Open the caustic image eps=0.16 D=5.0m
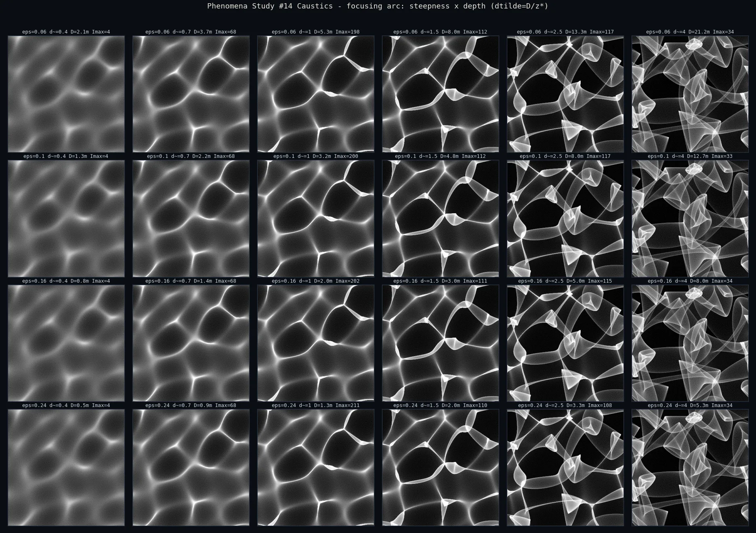 click(x=565, y=343)
